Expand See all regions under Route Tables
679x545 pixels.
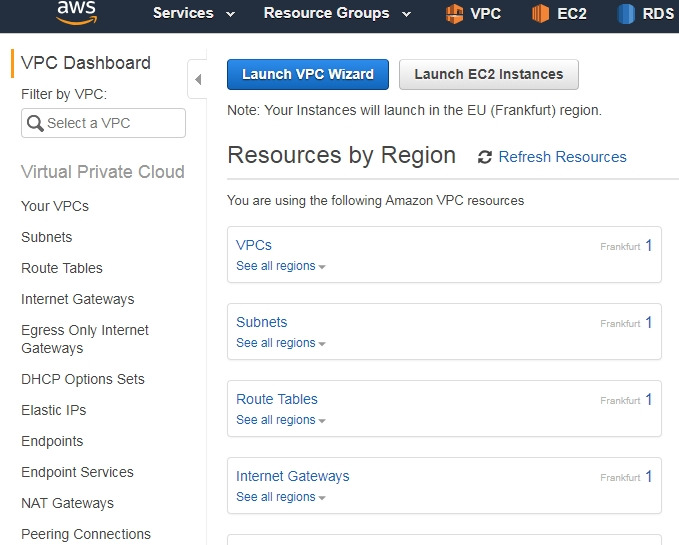point(281,420)
